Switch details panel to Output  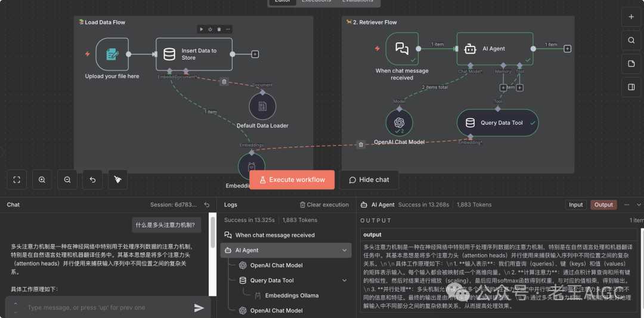pos(603,205)
